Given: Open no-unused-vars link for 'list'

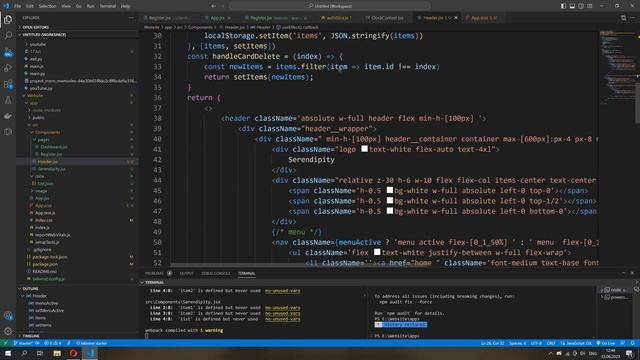Looking at the screenshot, I should click(x=282, y=319).
